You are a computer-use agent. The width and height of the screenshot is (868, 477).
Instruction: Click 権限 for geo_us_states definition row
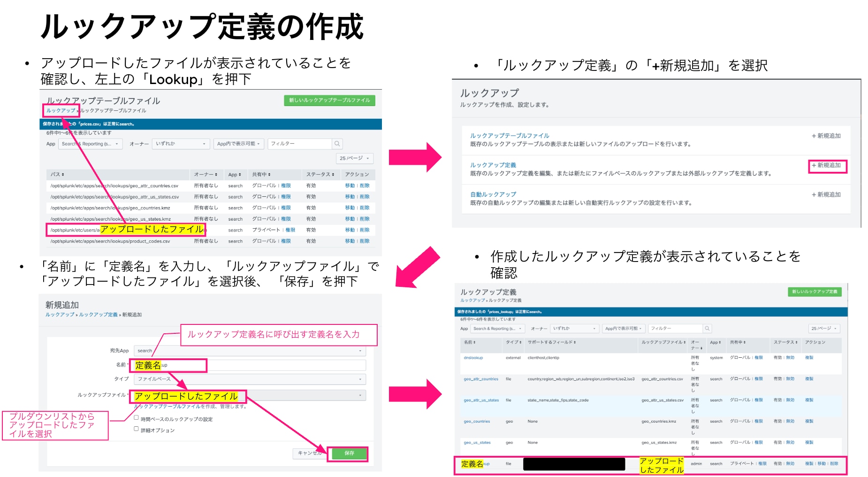point(759,442)
